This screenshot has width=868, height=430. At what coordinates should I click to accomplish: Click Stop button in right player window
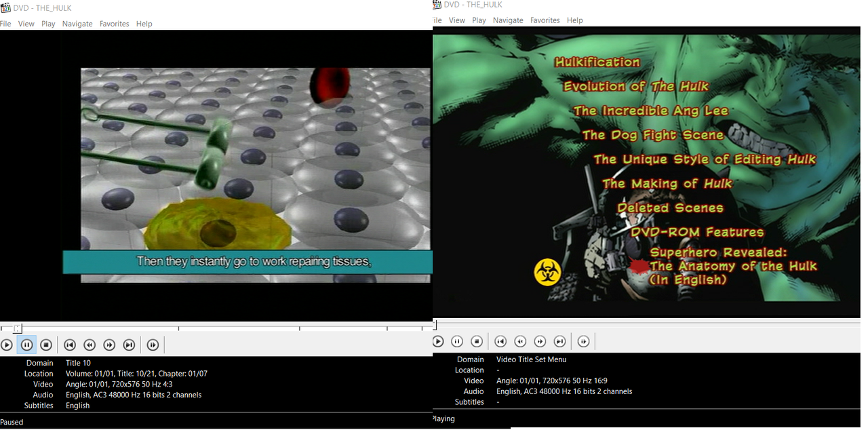(477, 342)
